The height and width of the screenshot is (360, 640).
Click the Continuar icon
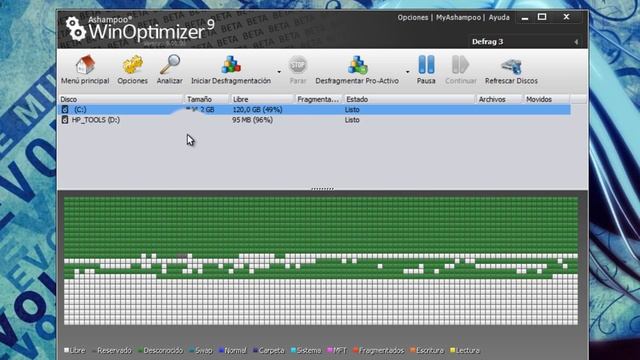click(460, 65)
